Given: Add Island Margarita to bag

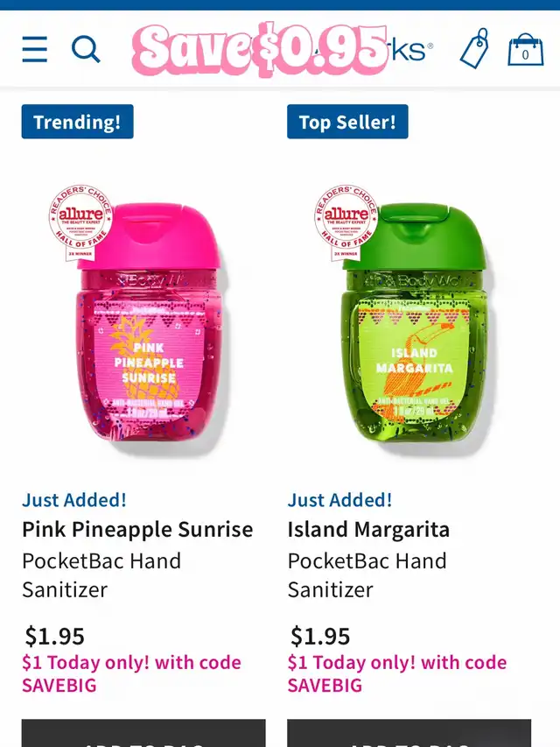Looking at the screenshot, I should tap(409, 733).
